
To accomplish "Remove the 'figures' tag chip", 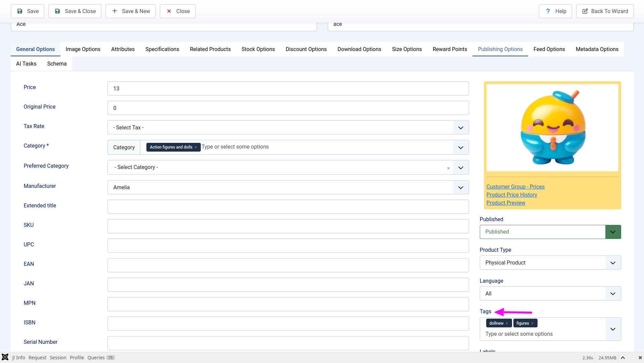I will 532,323.
